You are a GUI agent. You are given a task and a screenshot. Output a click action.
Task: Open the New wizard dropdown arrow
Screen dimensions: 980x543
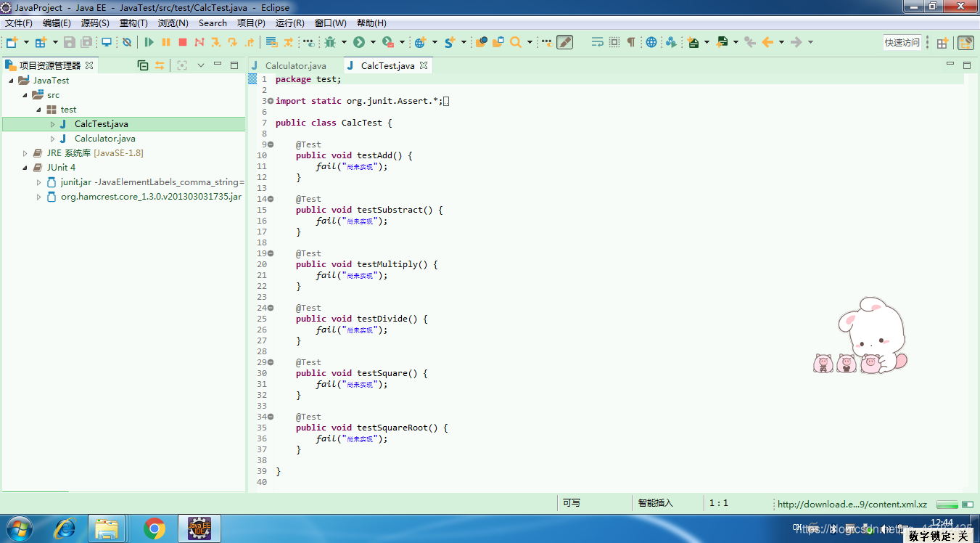[26, 42]
